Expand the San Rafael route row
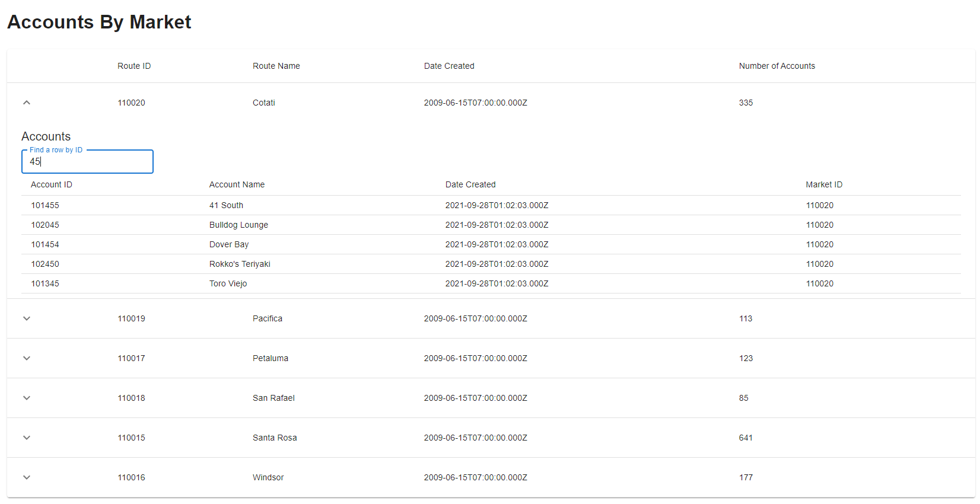This screenshot has width=980, height=504. point(27,398)
